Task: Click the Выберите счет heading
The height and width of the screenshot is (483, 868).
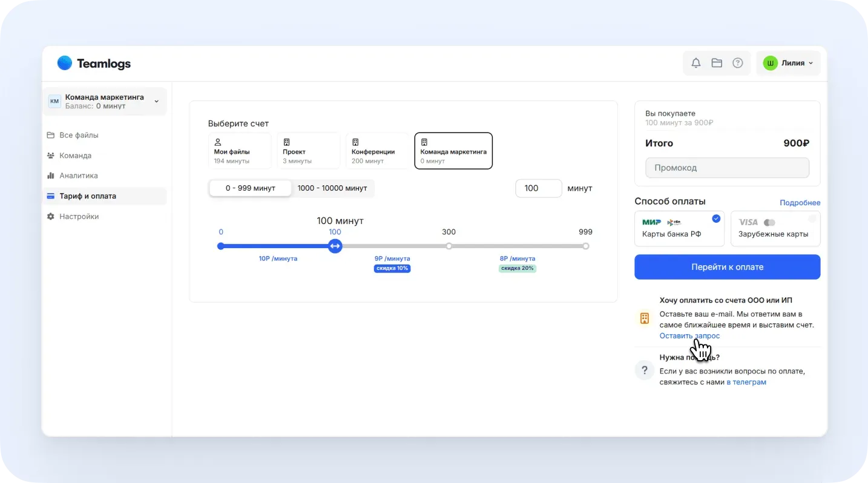Action: 238,123
